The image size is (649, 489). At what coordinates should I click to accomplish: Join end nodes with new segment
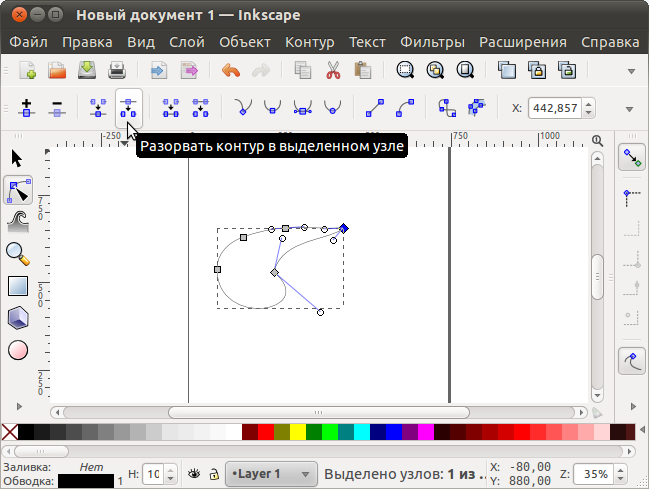point(171,108)
